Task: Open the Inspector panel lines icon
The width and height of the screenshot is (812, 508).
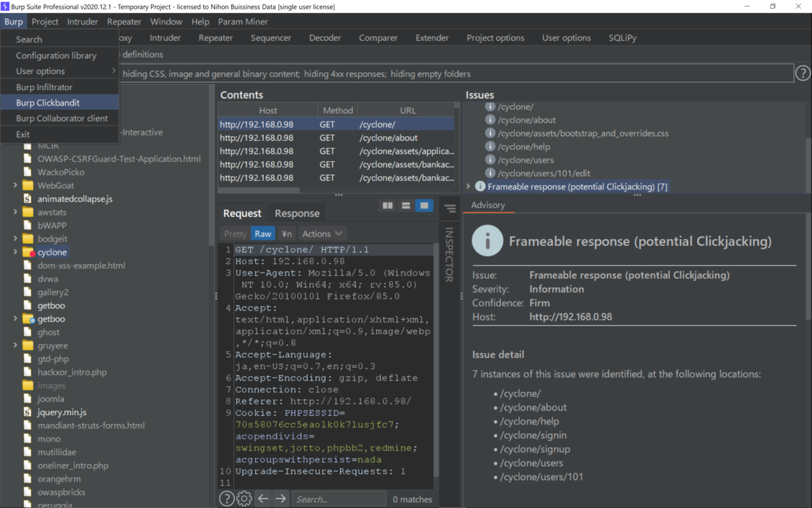Action: coord(450,209)
